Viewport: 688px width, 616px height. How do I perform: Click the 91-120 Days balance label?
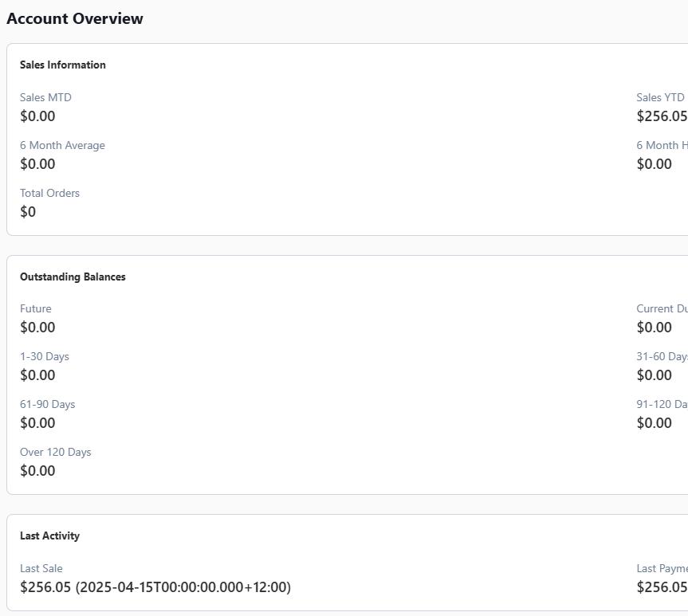coord(662,404)
